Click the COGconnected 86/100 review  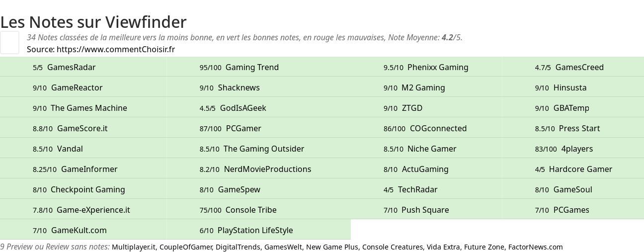click(426, 128)
